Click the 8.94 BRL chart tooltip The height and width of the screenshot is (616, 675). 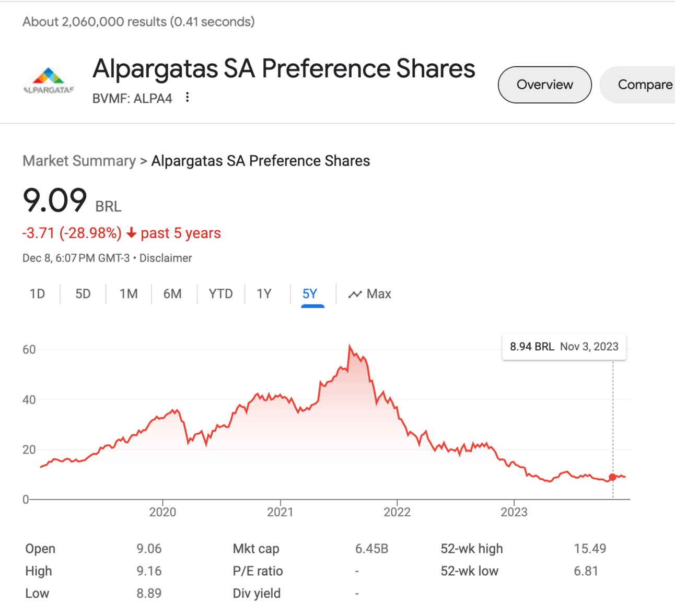coord(564,347)
